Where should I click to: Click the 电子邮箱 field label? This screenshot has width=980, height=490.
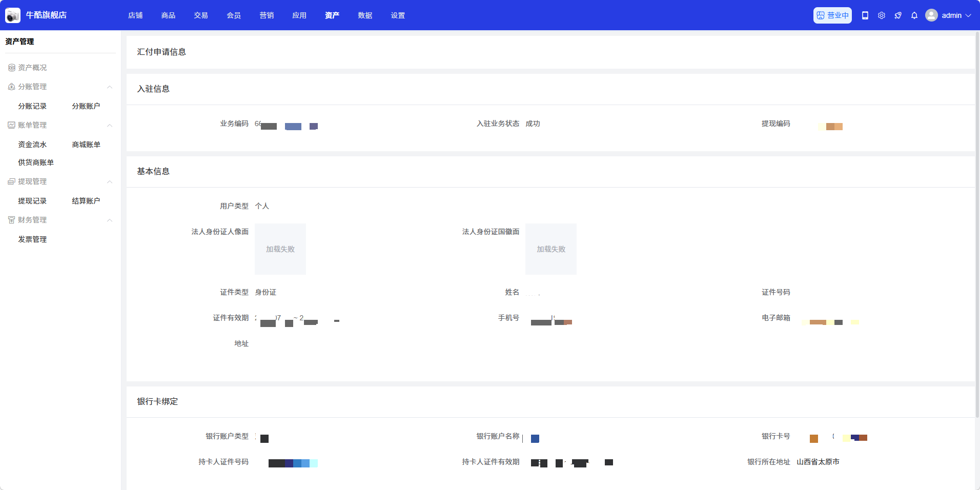tap(776, 318)
